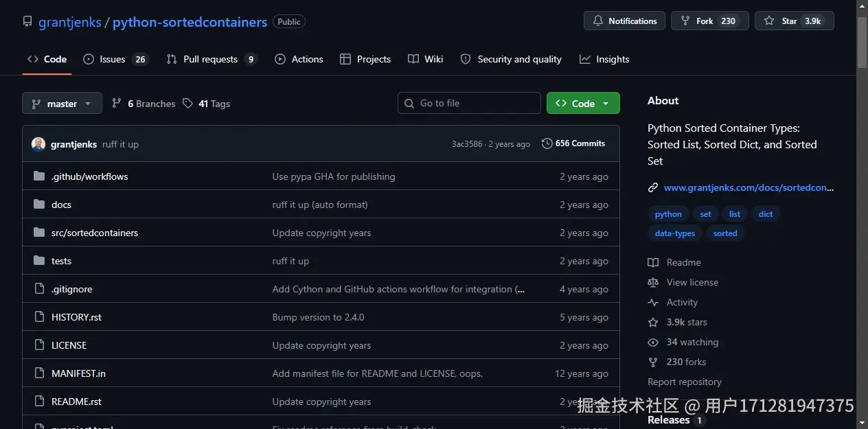Click the data-types topic tag
868x429 pixels.
coord(675,233)
